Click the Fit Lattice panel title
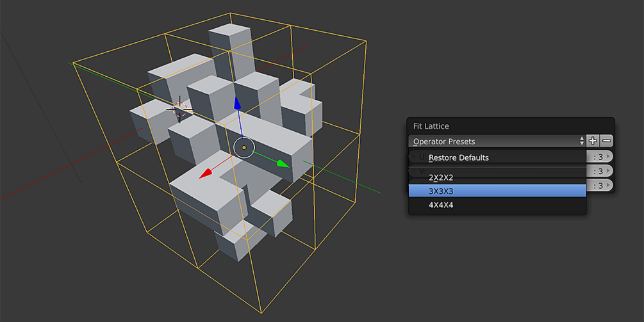Viewport: 644px width, 322px height. tap(431, 126)
